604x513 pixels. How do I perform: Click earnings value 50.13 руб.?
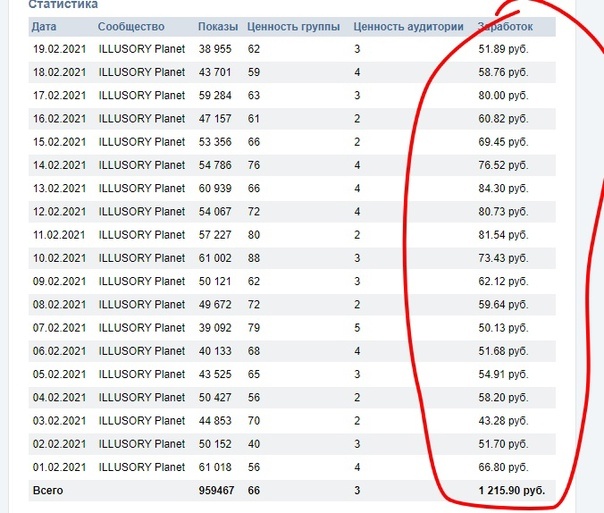[x=503, y=328]
